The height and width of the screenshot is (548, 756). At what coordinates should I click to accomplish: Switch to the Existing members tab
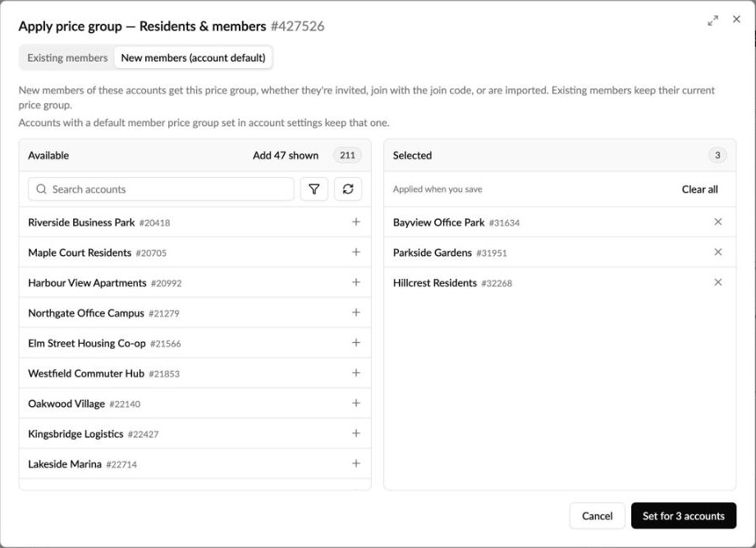pyautogui.click(x=67, y=58)
